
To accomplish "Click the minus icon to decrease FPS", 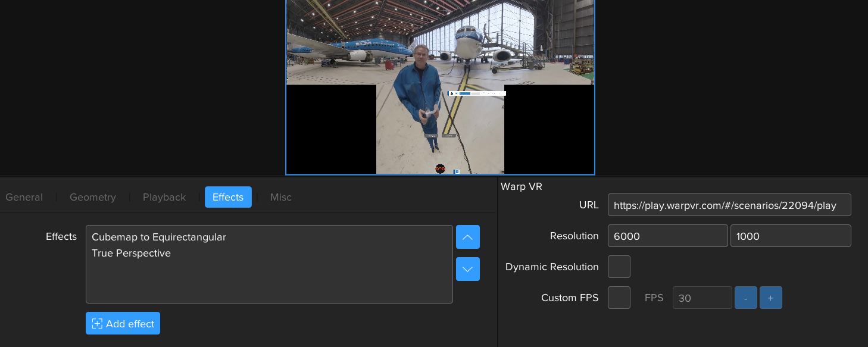I will 745,298.
